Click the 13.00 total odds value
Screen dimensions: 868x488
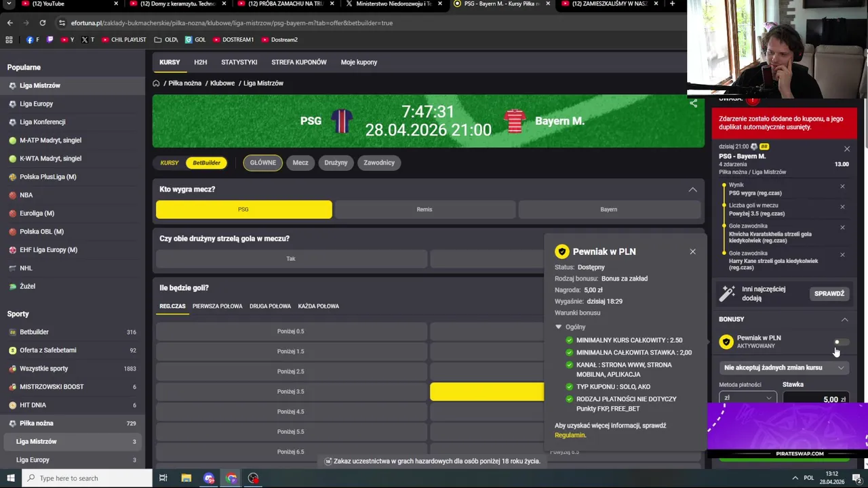coord(842,164)
